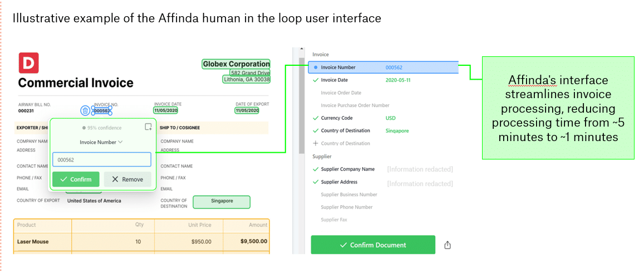Select the Invoice Date field row
The image size is (644, 271).
point(383,80)
